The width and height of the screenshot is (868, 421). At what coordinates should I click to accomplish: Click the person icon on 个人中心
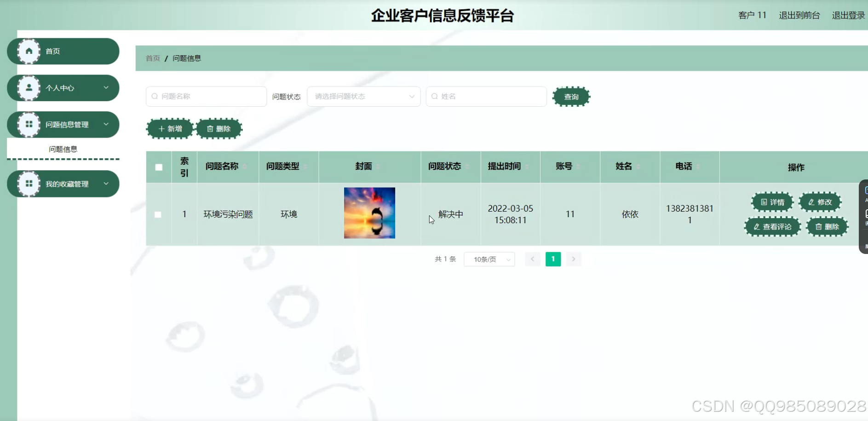tap(29, 87)
